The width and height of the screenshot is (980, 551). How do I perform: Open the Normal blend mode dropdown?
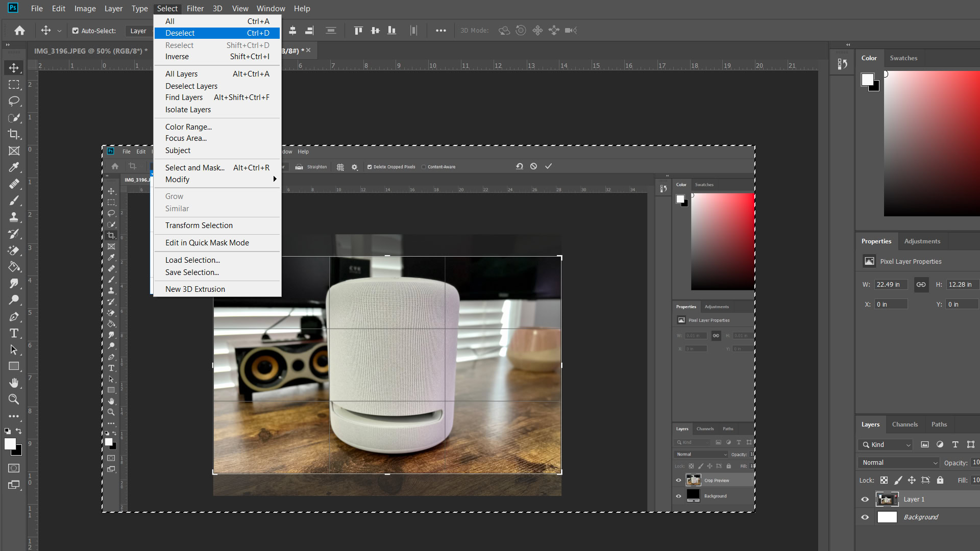899,463
